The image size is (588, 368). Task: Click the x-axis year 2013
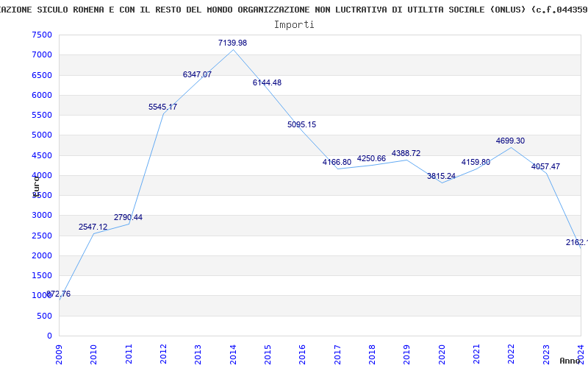point(198,354)
